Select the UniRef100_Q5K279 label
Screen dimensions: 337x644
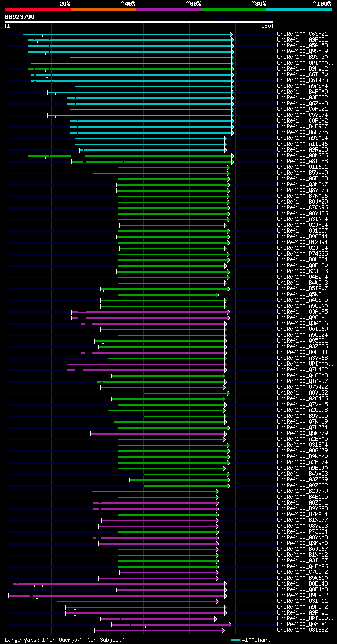coord(302,433)
